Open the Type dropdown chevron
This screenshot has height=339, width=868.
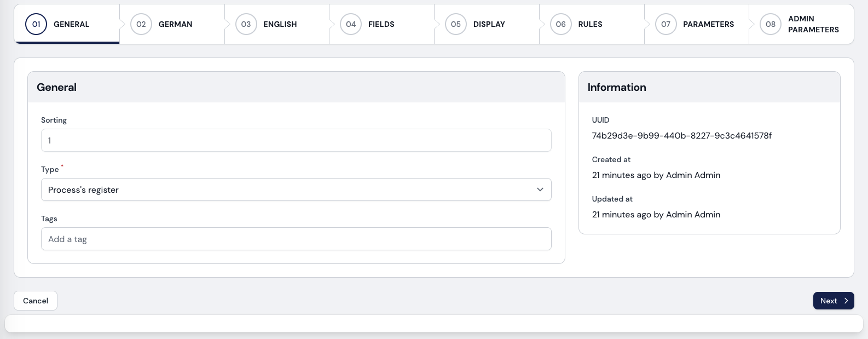pos(540,189)
